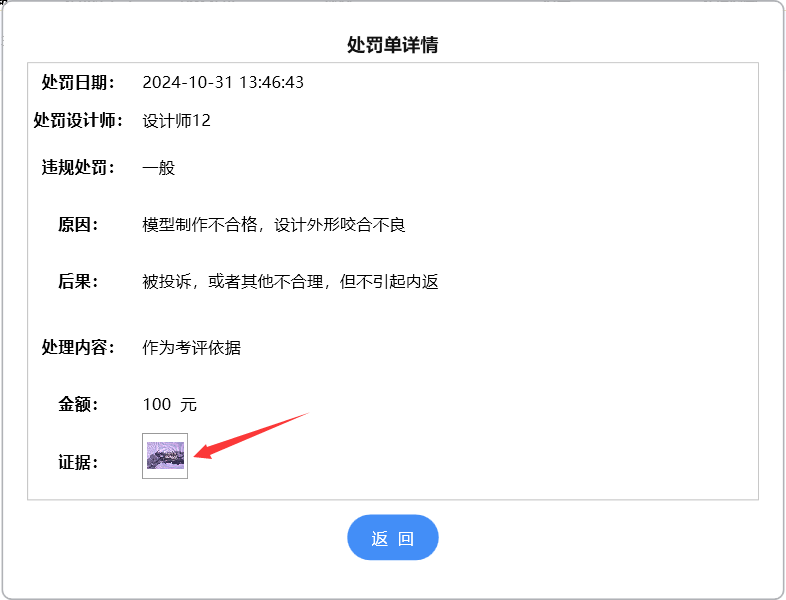Click the consequence text starting with 被投诉
The height and width of the screenshot is (600, 786).
coord(290,282)
